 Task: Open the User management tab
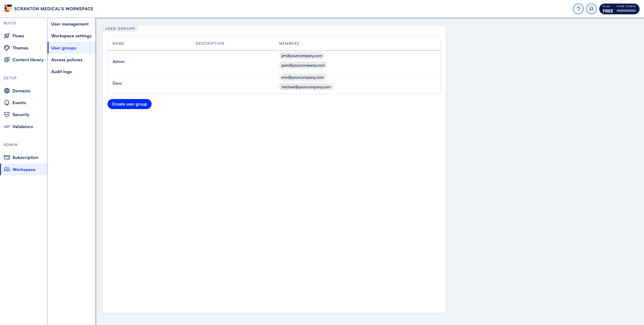(x=70, y=24)
